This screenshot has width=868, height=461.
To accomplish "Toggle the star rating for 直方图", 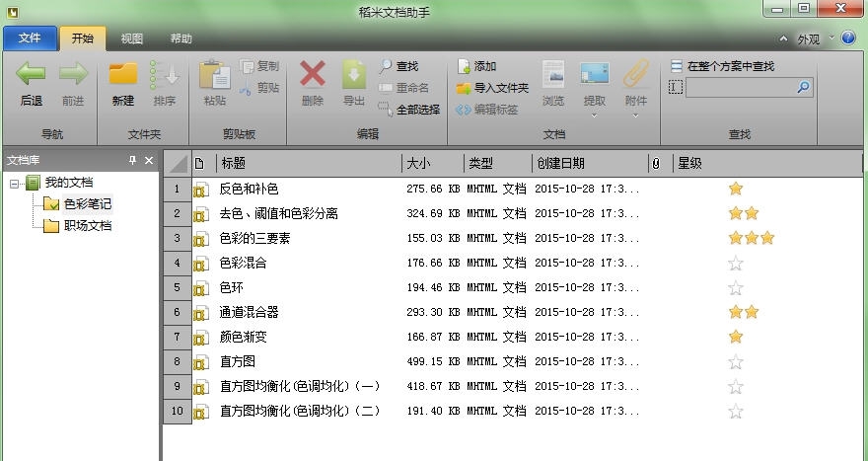I will pos(735,362).
